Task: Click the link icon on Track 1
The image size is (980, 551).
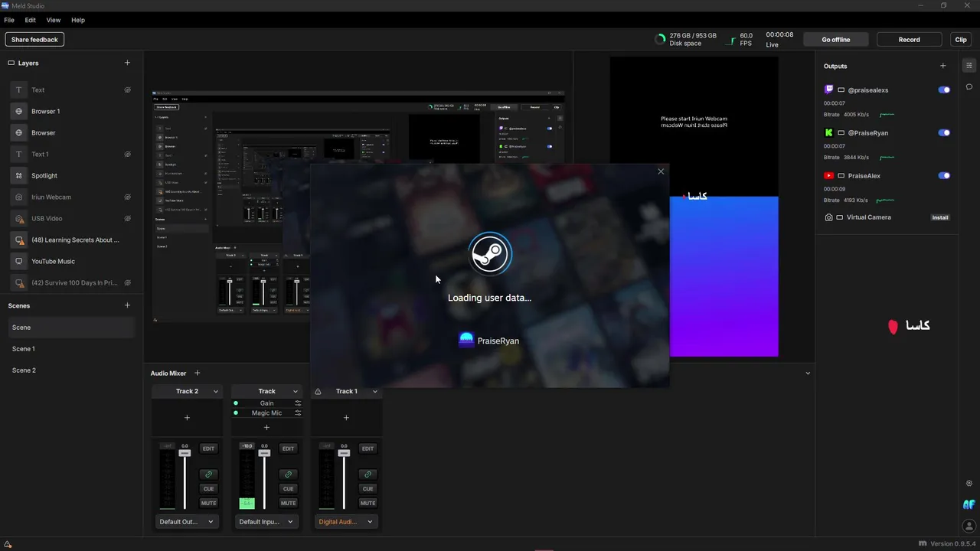Action: coord(367,474)
